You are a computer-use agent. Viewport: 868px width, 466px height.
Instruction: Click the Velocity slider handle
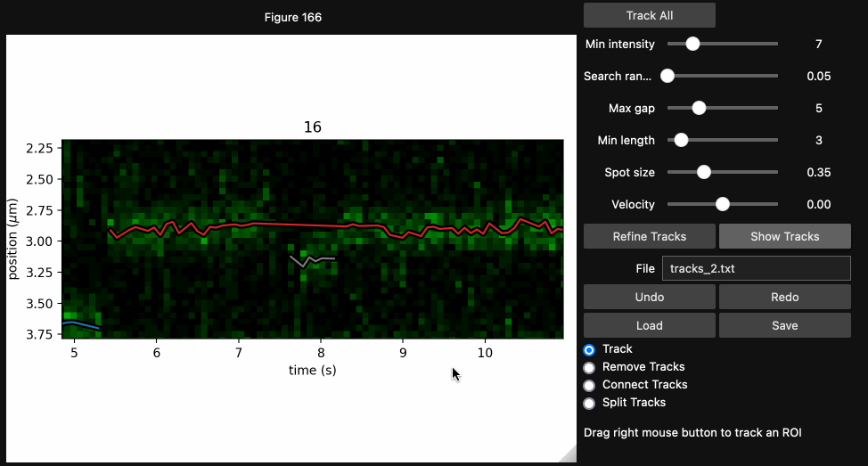(x=723, y=204)
